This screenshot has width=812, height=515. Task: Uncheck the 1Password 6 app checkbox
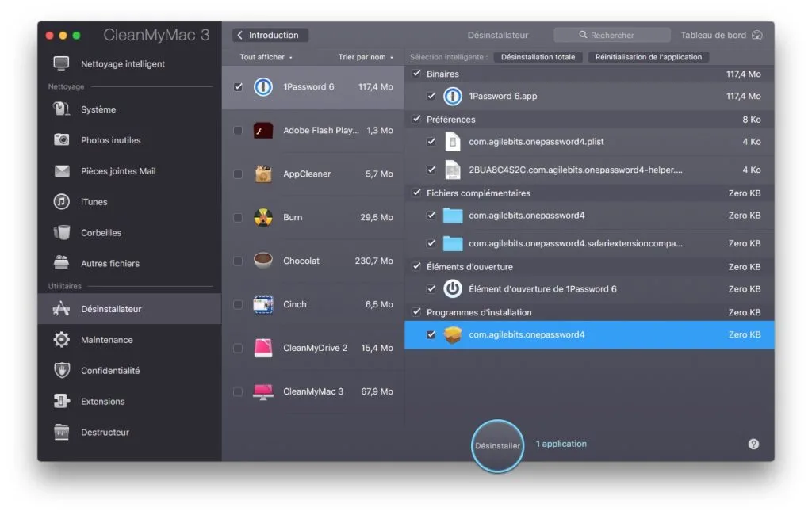[238, 86]
